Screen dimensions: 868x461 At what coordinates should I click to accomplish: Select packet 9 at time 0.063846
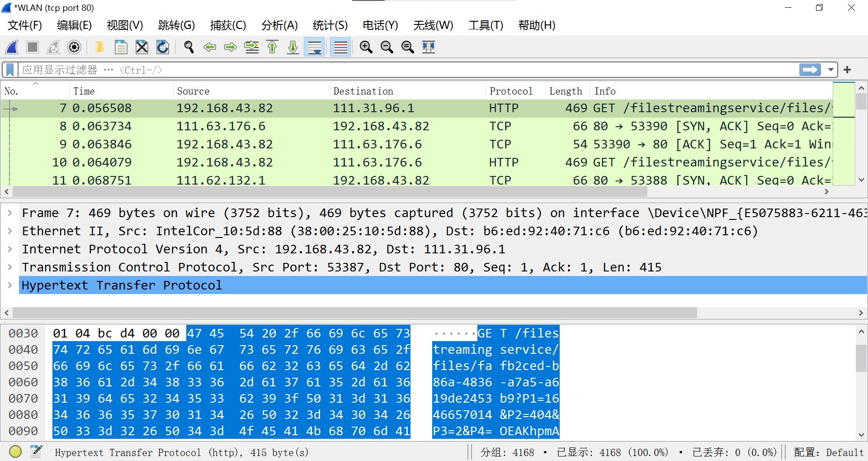pyautogui.click(x=416, y=144)
